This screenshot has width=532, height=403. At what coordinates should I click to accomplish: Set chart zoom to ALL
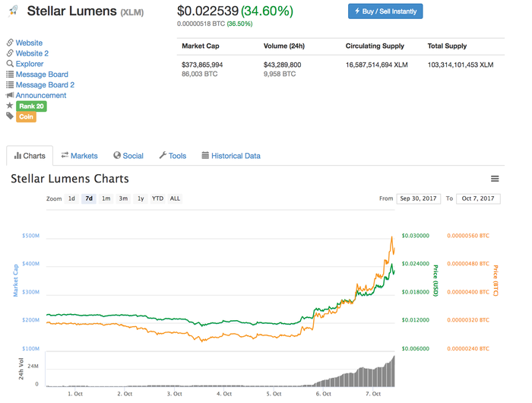pos(175,198)
